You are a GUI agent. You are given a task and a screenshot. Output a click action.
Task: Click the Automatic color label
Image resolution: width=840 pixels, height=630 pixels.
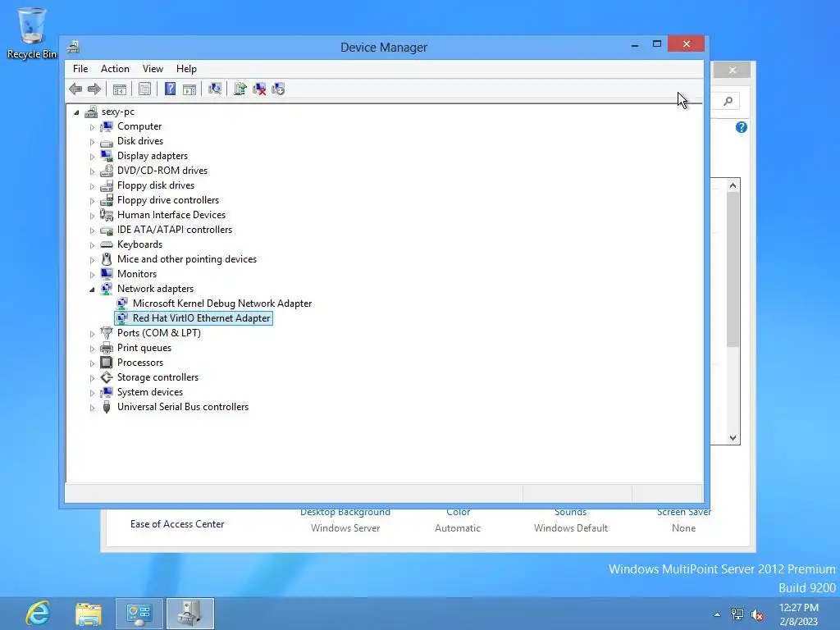458,528
